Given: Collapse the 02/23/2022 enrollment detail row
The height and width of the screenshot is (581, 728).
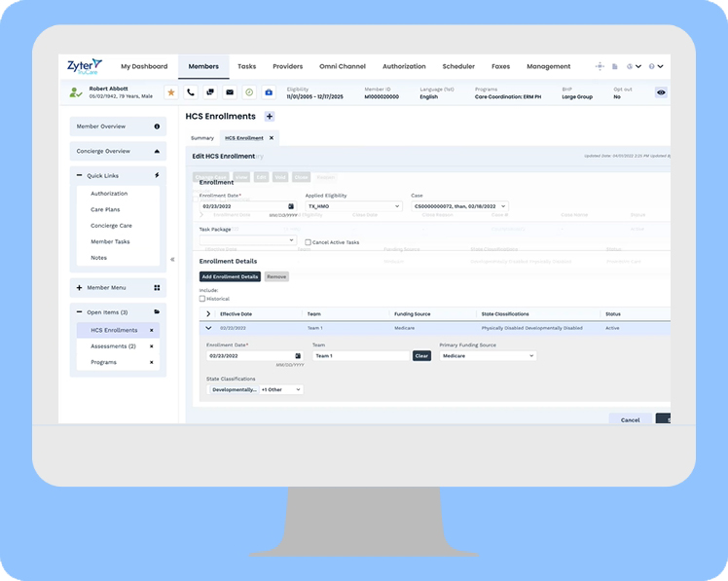Looking at the screenshot, I should point(208,328).
